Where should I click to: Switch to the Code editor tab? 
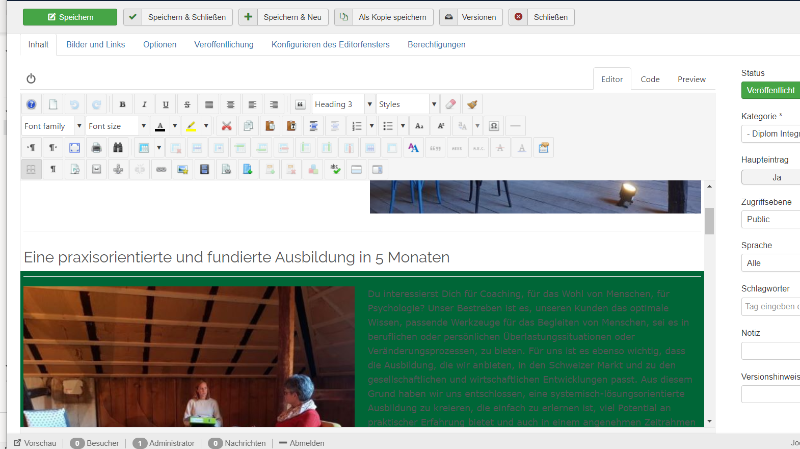click(x=649, y=79)
